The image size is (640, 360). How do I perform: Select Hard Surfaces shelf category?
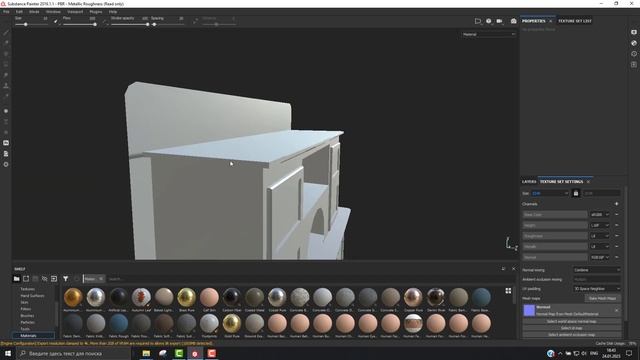pos(33,296)
